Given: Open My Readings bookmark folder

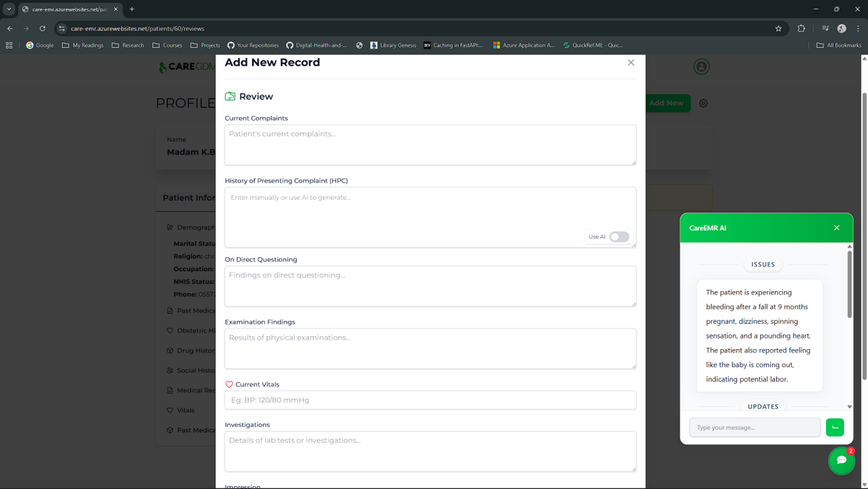Looking at the screenshot, I should [83, 45].
